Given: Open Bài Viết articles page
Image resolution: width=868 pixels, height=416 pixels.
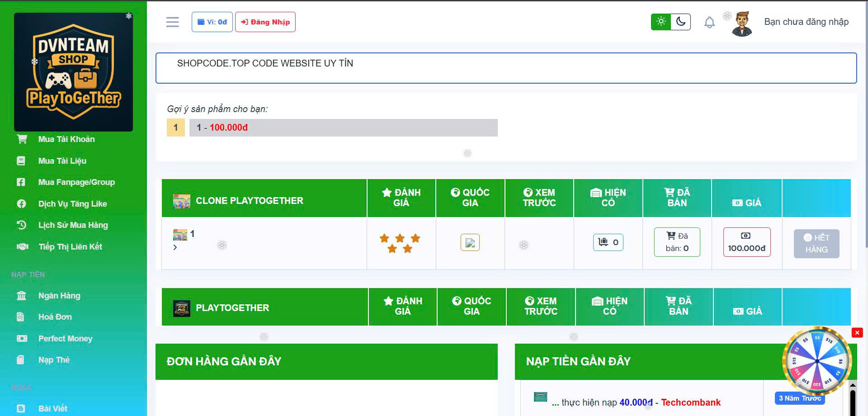Looking at the screenshot, I should click(52, 409).
